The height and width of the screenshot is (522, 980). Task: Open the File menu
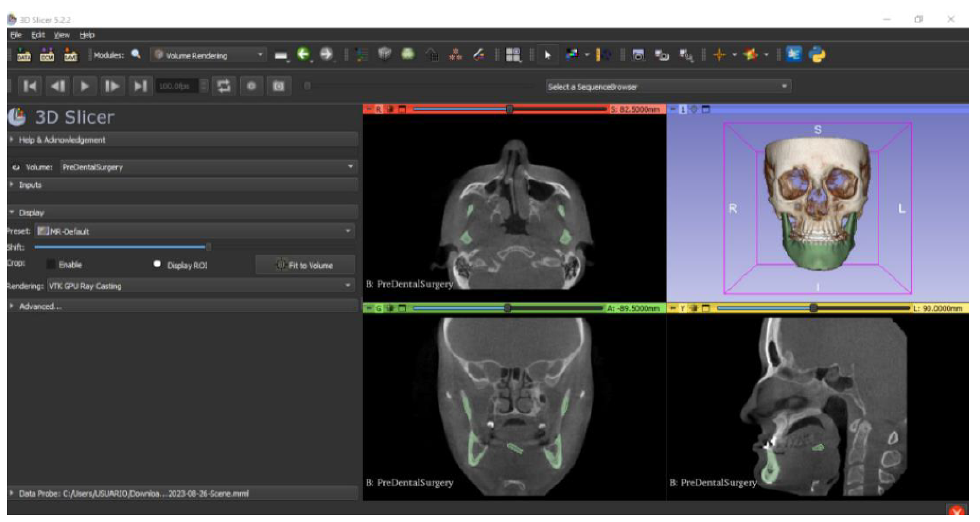tap(16, 35)
